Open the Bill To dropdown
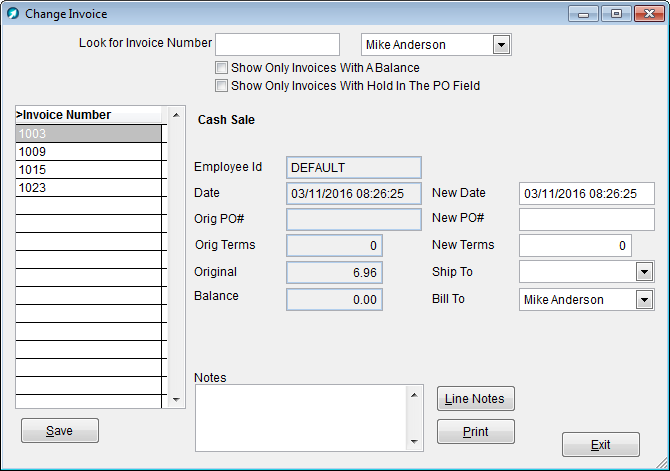Screen dimensions: 670x471 tap(644, 300)
